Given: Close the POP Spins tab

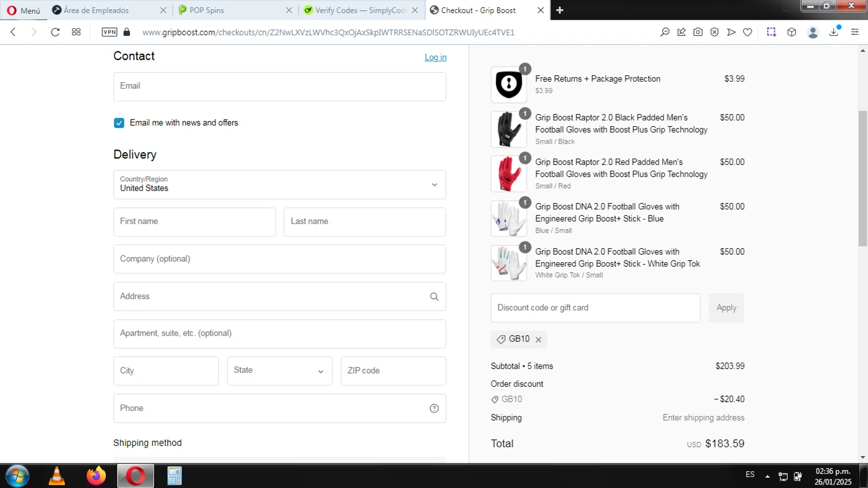Looking at the screenshot, I should [289, 10].
